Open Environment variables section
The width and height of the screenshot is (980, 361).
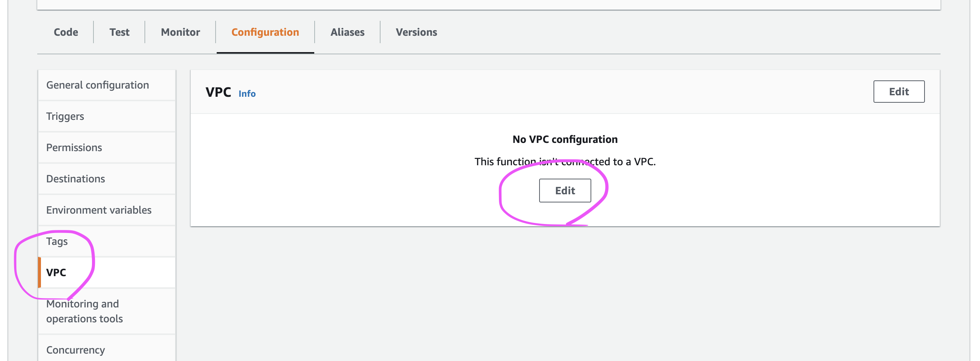click(99, 210)
